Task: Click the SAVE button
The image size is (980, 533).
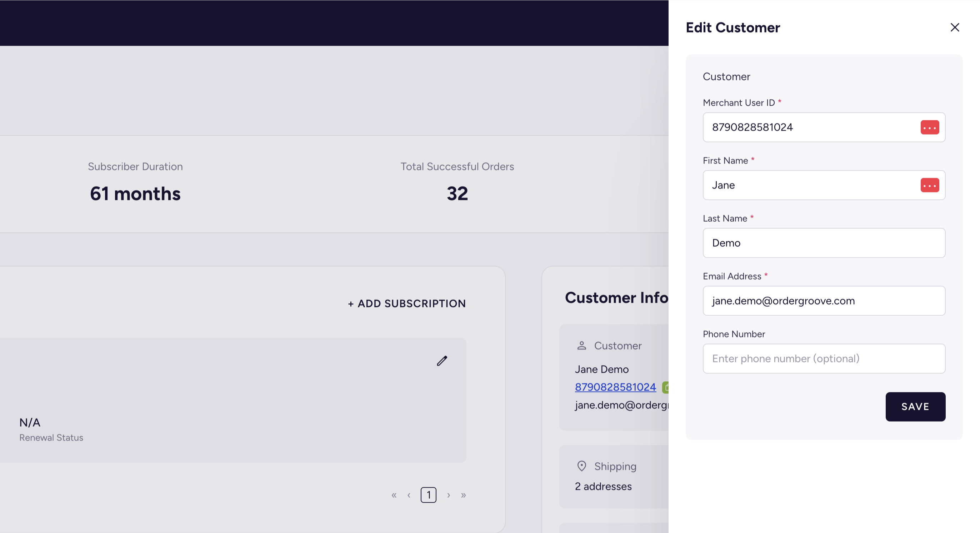Action: coord(915,407)
